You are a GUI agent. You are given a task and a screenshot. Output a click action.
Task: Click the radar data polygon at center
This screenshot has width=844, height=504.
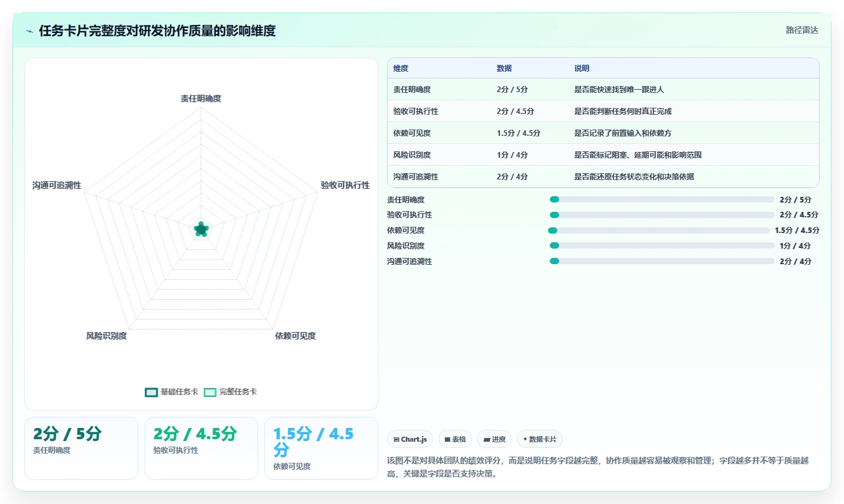click(201, 229)
